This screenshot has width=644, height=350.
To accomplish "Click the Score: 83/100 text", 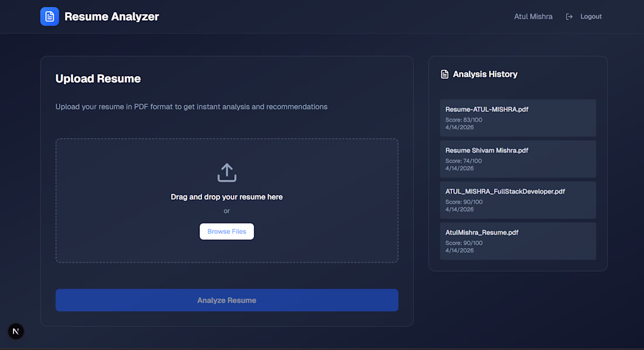I will coord(464,120).
